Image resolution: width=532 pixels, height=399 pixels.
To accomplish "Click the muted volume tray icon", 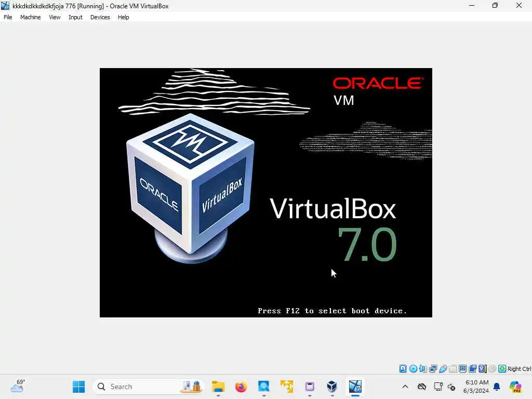I will coord(451,387).
